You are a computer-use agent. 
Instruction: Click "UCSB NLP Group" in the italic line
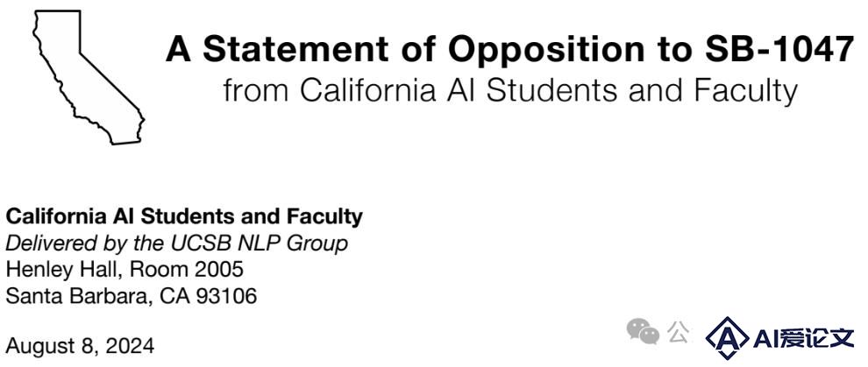[258, 243]
